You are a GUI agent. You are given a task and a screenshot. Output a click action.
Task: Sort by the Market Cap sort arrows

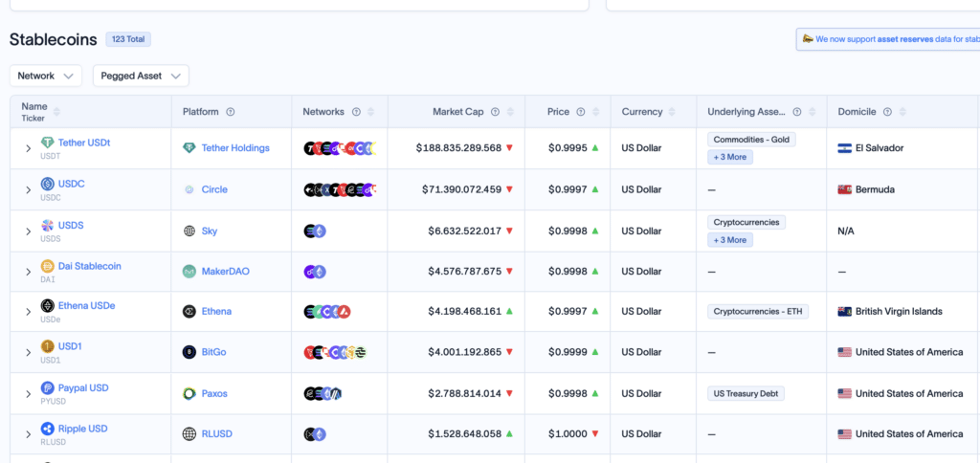click(x=511, y=112)
